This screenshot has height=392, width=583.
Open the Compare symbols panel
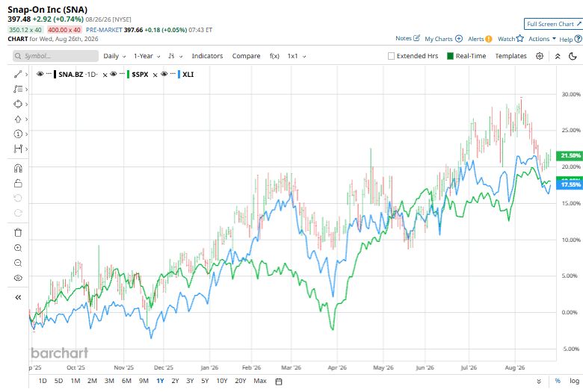pos(246,56)
